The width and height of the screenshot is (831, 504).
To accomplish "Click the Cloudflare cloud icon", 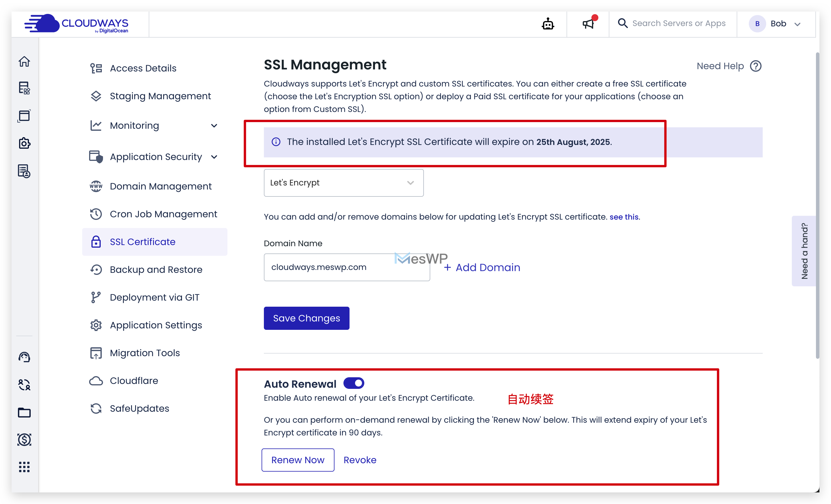I will pos(96,381).
